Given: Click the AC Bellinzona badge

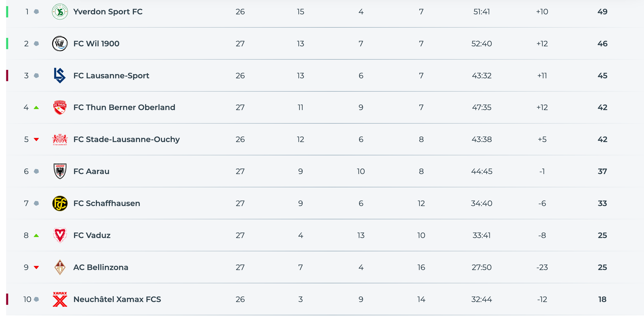Looking at the screenshot, I should click(x=60, y=267).
